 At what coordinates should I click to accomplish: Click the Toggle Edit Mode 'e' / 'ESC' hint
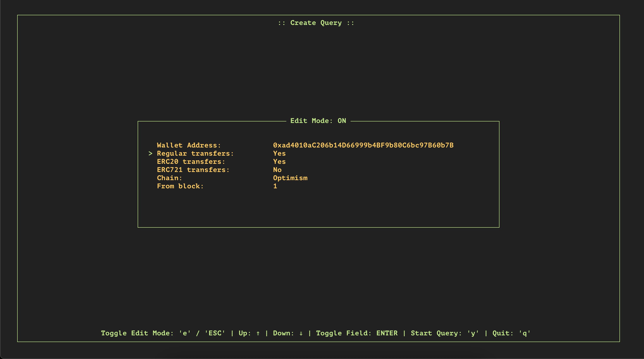tap(163, 333)
